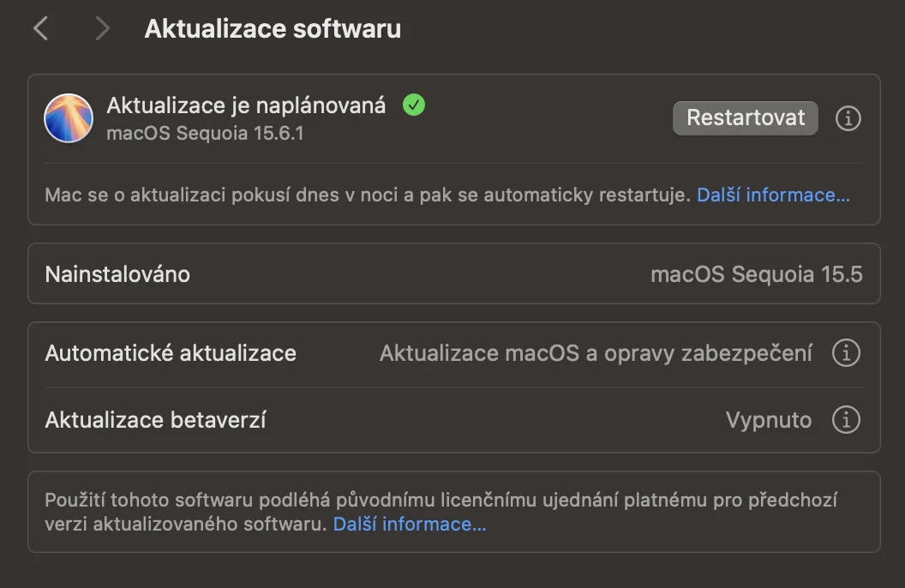Click the license agreement notice text
The image size is (905, 588).
pos(441,500)
